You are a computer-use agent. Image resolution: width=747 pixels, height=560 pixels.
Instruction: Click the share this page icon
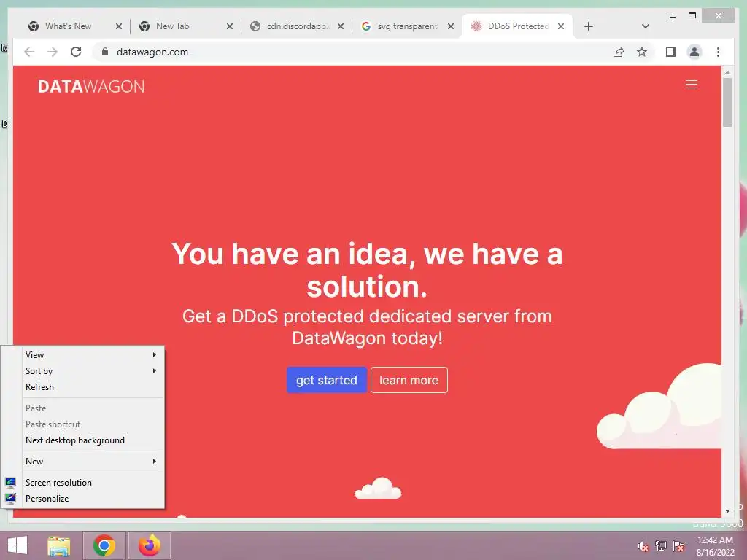pyautogui.click(x=619, y=52)
